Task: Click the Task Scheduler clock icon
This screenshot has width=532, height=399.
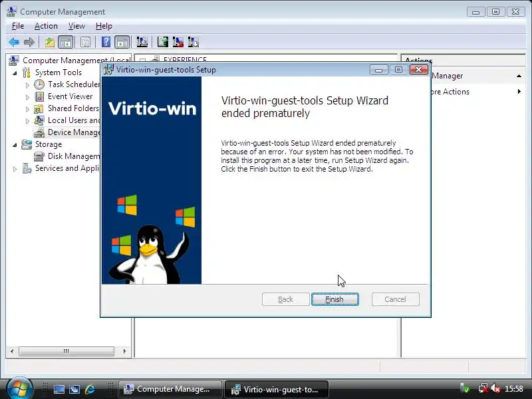Action: pyautogui.click(x=39, y=84)
